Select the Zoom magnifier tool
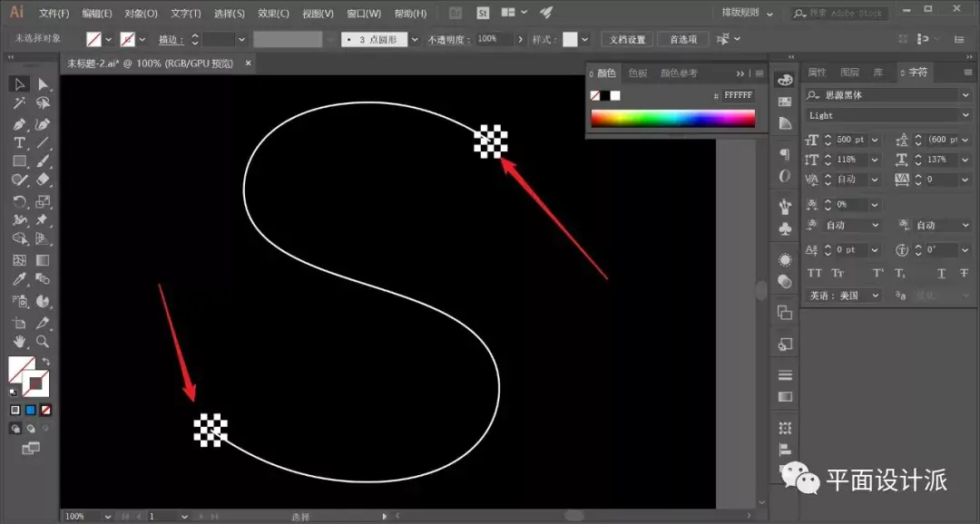The image size is (980, 524). (43, 342)
